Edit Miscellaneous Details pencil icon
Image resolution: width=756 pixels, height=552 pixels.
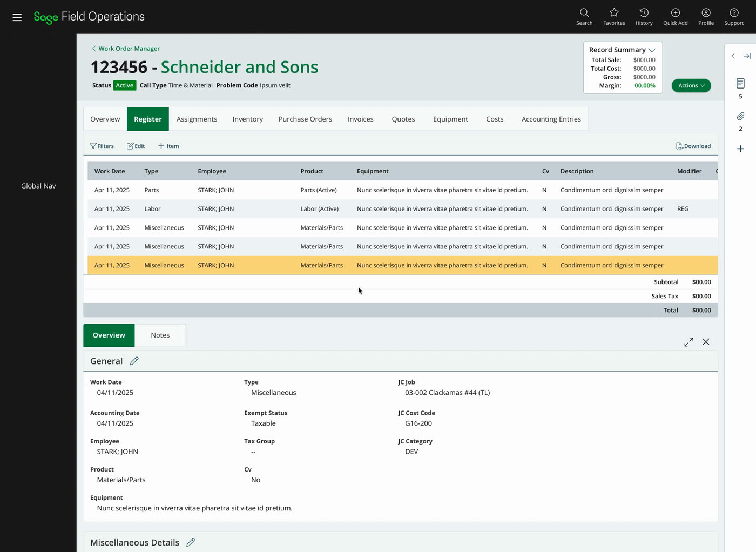point(191,542)
